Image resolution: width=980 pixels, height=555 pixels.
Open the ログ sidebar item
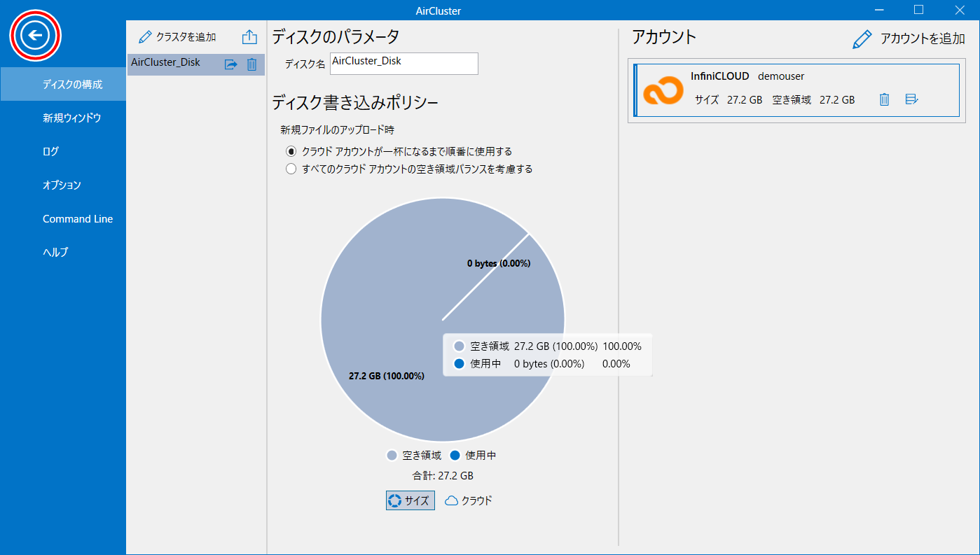click(x=50, y=151)
